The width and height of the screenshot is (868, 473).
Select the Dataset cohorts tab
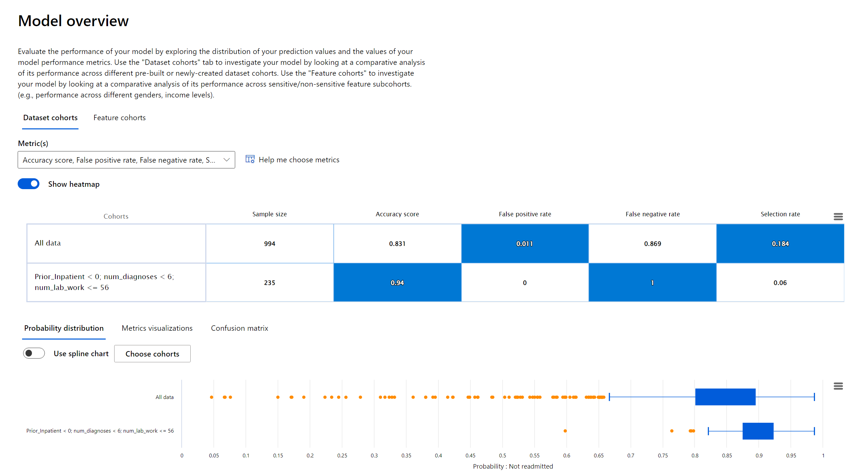click(50, 117)
